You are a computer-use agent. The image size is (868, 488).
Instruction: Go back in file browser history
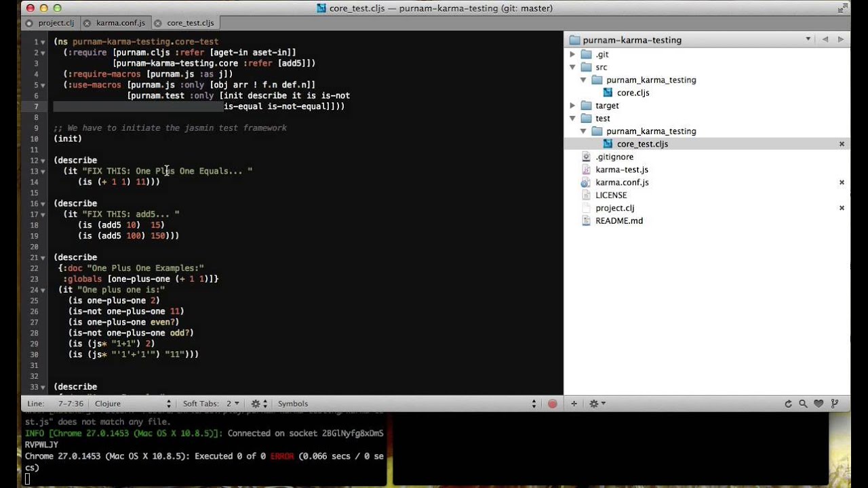825,39
